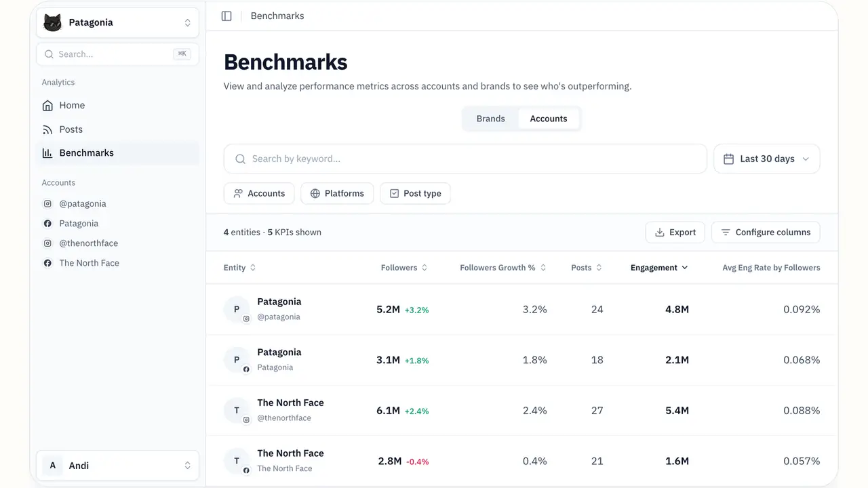Toggle Engagement column sort order
The width and height of the screenshot is (868, 488).
pos(659,268)
